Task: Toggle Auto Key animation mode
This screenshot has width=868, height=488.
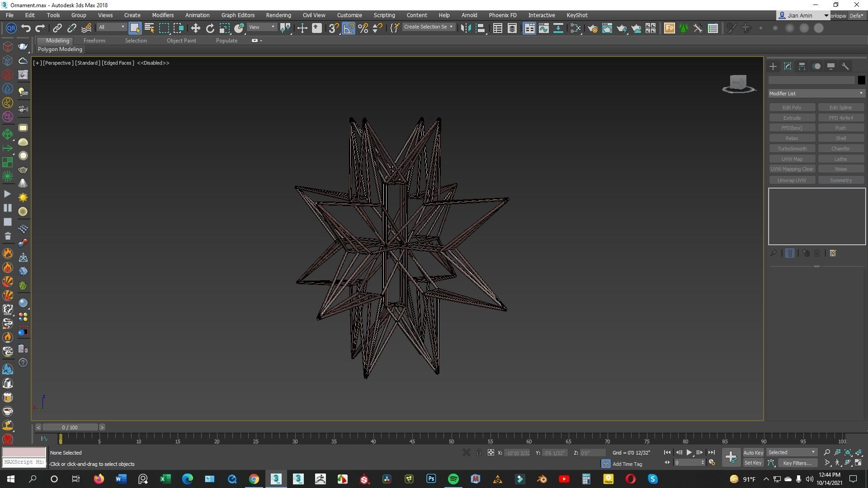Action: 753,452
